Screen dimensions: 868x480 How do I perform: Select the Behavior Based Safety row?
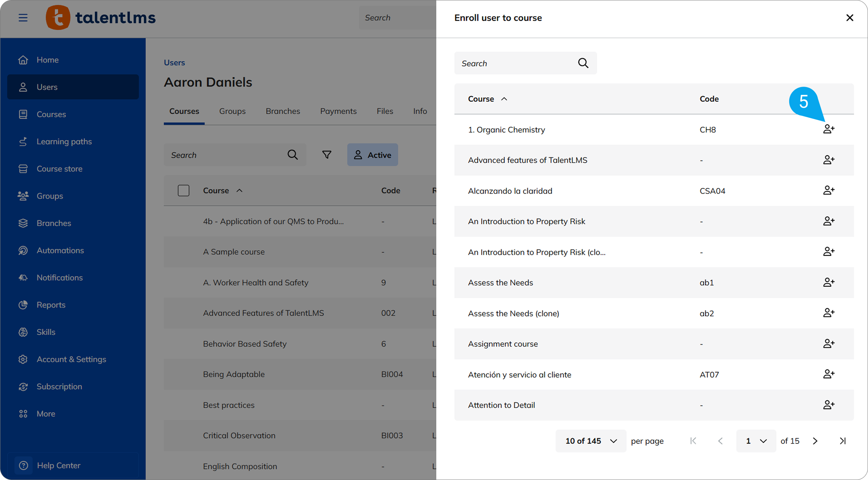300,344
